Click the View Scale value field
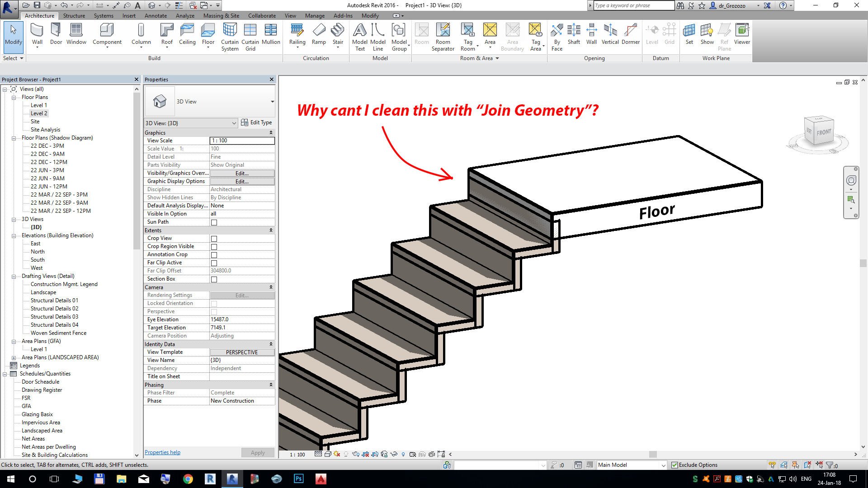The width and height of the screenshot is (868, 488). point(242,141)
